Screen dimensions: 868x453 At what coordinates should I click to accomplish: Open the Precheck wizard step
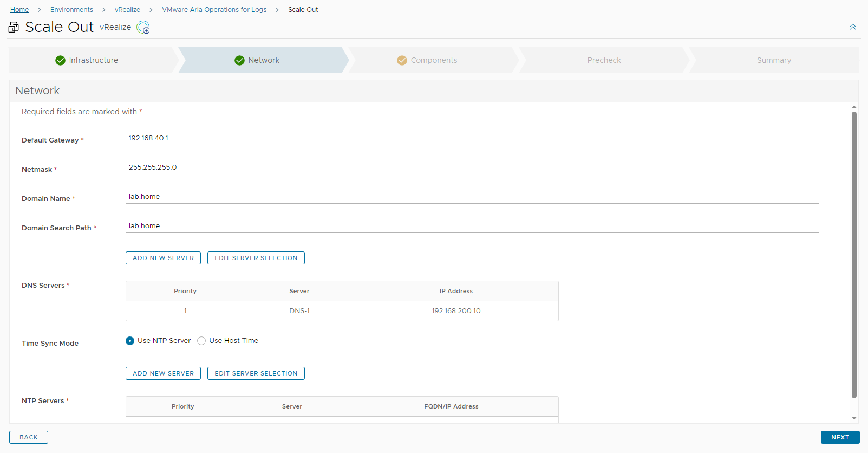tap(604, 60)
